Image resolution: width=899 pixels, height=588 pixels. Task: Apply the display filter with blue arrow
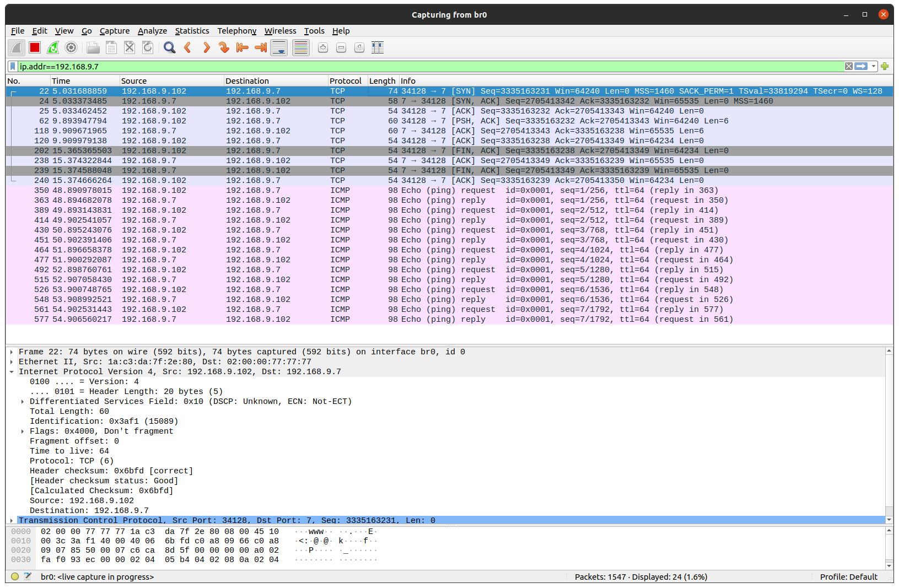point(860,66)
